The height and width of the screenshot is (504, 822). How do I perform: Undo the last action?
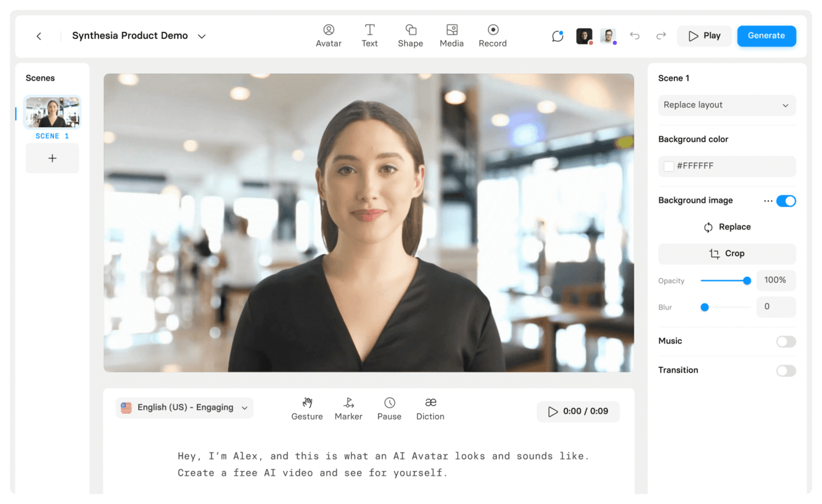pyautogui.click(x=634, y=36)
